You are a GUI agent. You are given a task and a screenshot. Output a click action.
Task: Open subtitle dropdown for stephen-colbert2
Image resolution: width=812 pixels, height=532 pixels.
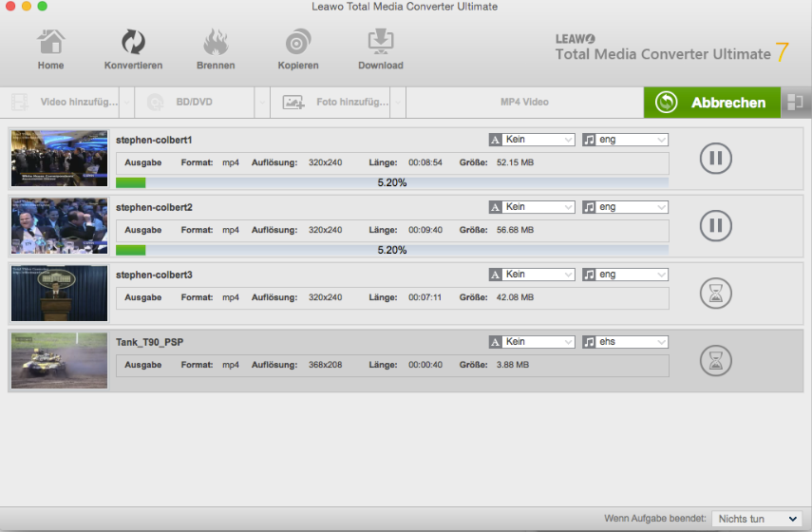[538, 207]
